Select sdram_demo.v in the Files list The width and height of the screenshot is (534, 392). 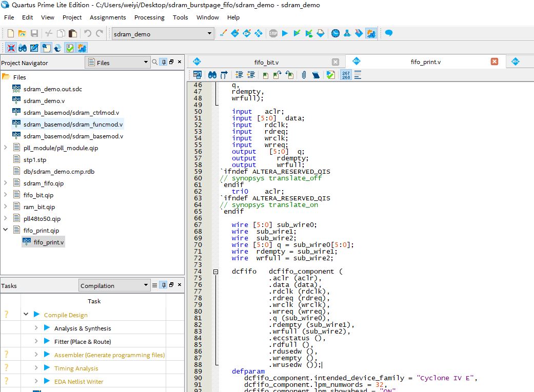tap(44, 101)
